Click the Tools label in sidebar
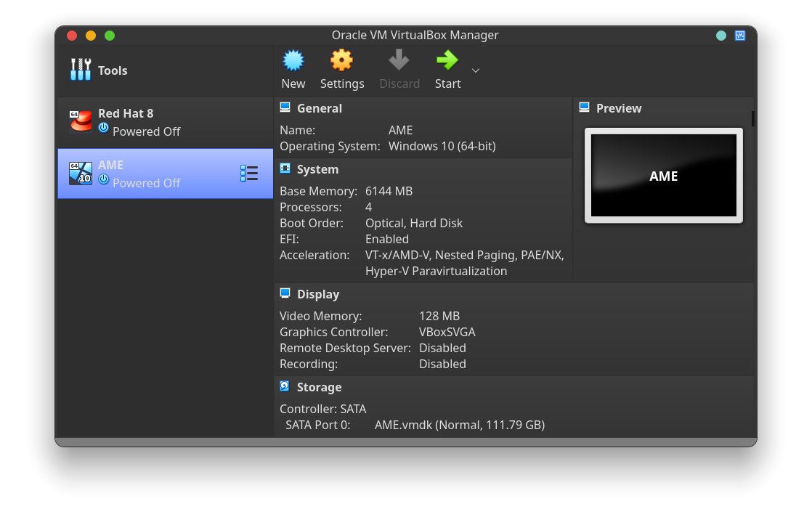 pyautogui.click(x=113, y=70)
